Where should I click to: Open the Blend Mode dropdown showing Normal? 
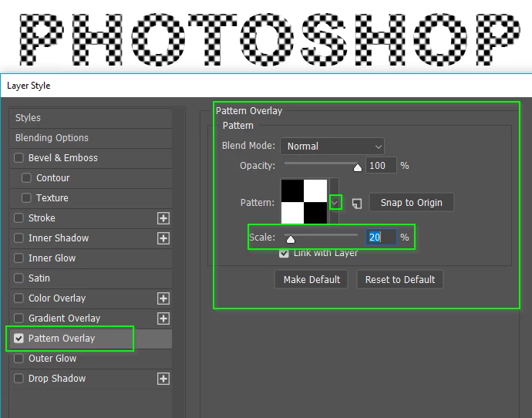click(332, 147)
